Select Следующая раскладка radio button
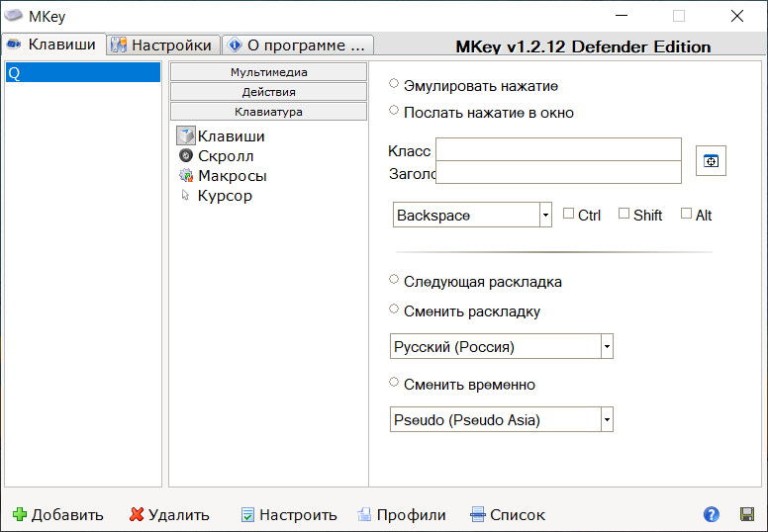This screenshot has width=768, height=532. point(394,279)
